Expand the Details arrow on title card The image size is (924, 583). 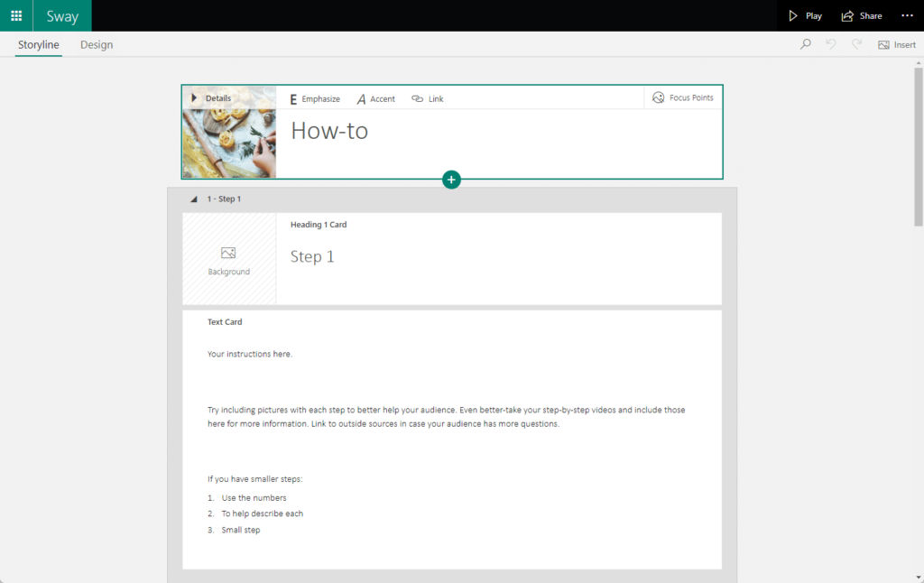pos(194,97)
